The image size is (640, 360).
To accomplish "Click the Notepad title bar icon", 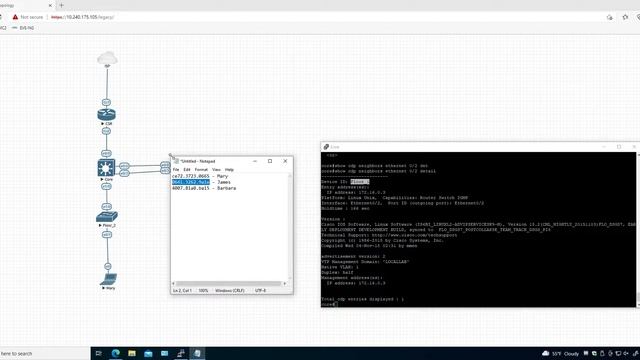I will click(176, 161).
